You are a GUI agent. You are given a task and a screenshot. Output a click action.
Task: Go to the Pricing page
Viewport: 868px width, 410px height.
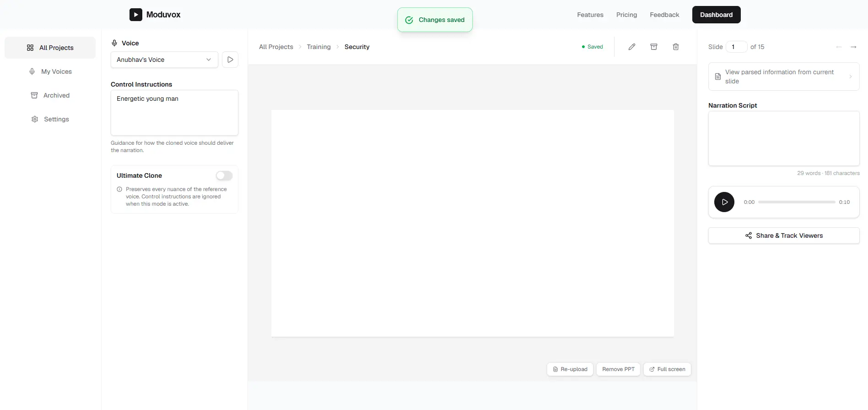pyautogui.click(x=626, y=15)
